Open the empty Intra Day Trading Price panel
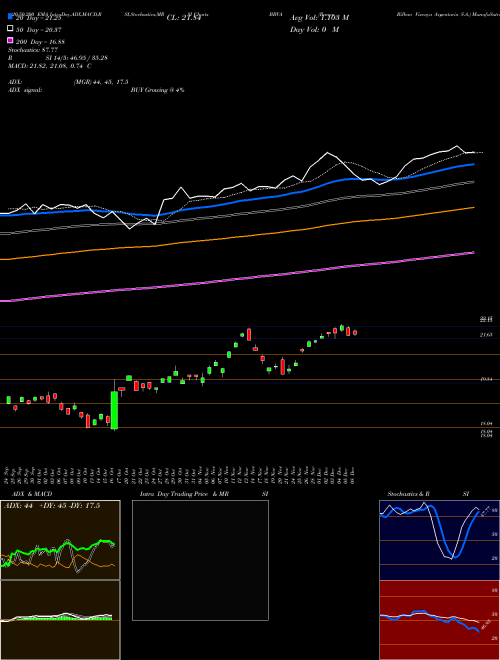The width and height of the screenshot is (500, 660). [200, 560]
